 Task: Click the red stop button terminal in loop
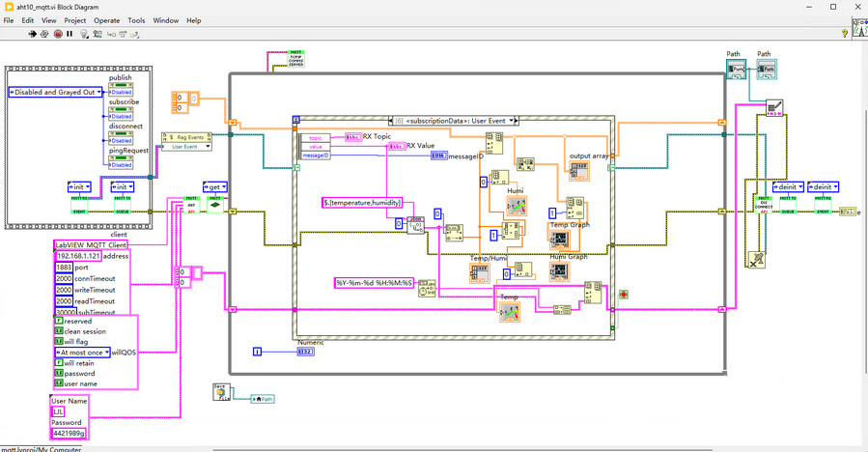click(624, 295)
